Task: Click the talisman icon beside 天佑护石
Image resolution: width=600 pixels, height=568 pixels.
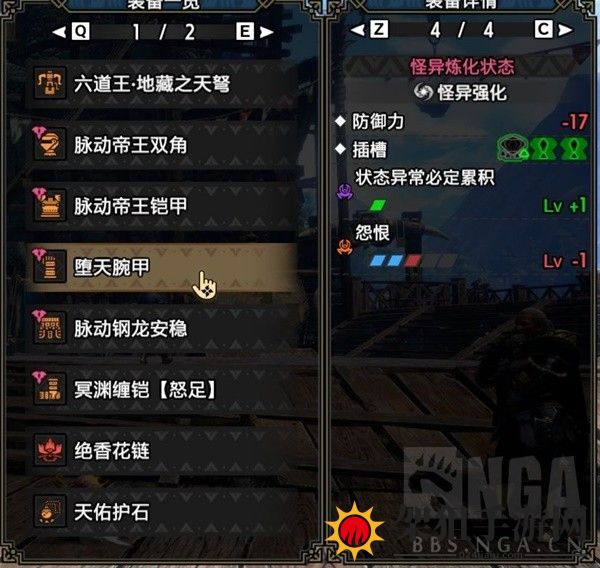Action: pos(50,511)
